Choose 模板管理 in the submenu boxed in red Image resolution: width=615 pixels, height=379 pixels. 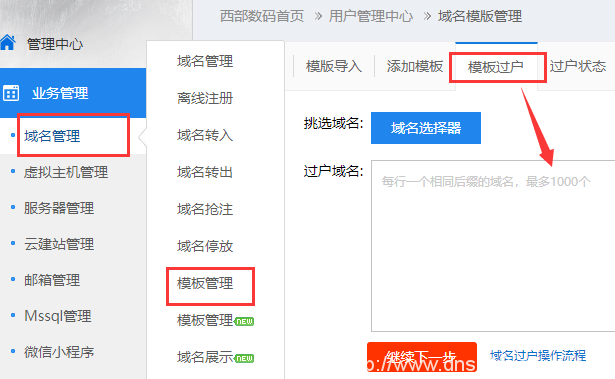205,283
